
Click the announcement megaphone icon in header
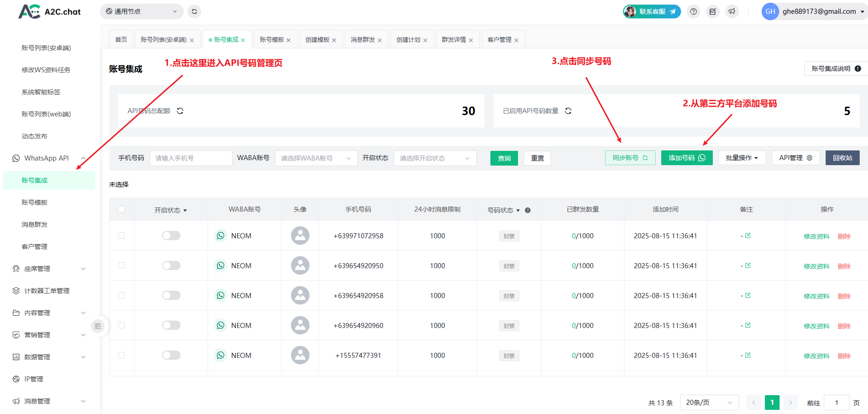pyautogui.click(x=732, y=11)
